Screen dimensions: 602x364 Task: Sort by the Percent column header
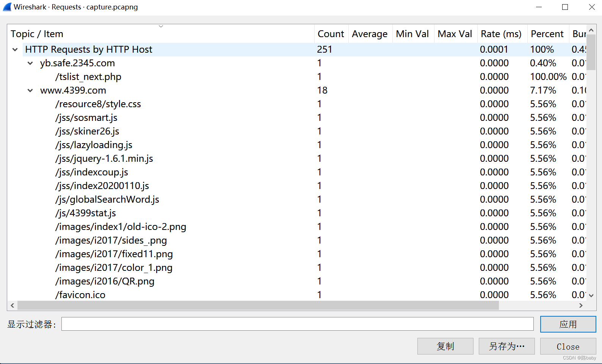pyautogui.click(x=547, y=34)
